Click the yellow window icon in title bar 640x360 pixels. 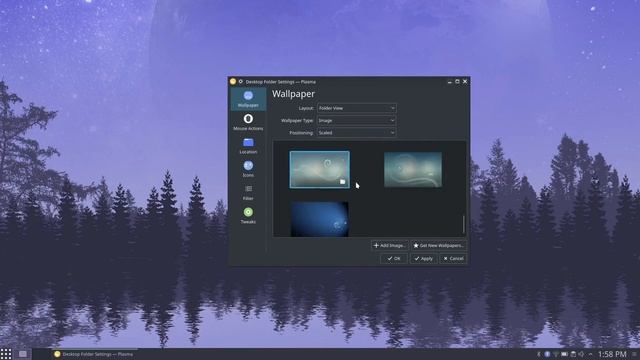(x=233, y=82)
